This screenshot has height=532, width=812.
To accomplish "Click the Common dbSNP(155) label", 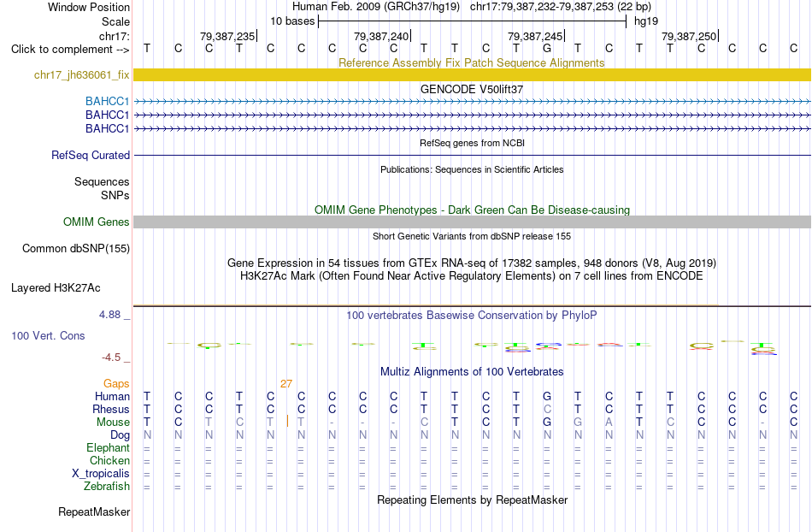I will point(75,249).
